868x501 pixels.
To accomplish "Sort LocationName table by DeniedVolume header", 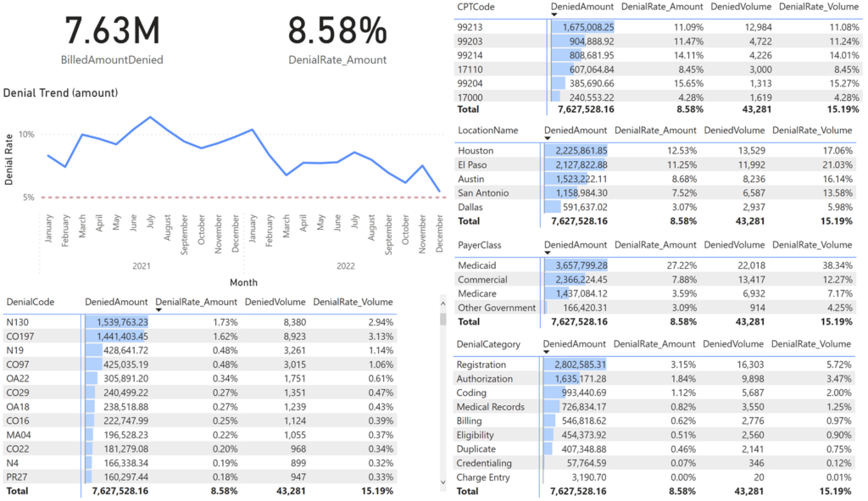I will [734, 130].
